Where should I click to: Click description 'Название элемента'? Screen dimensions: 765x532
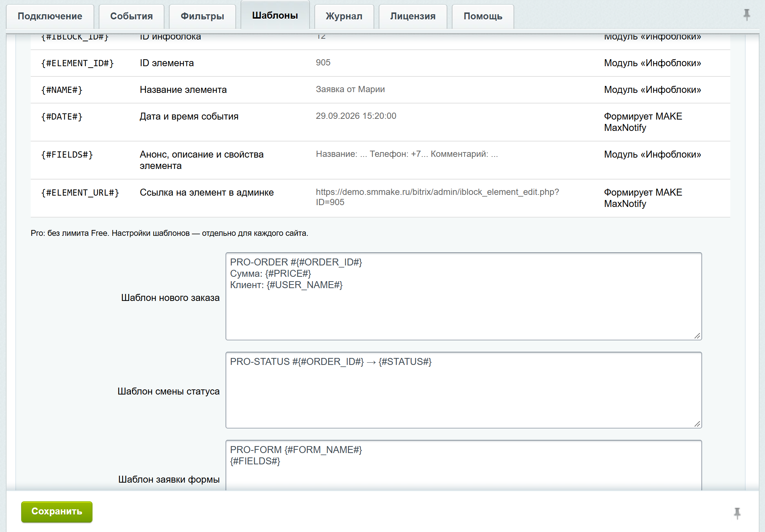pos(183,90)
